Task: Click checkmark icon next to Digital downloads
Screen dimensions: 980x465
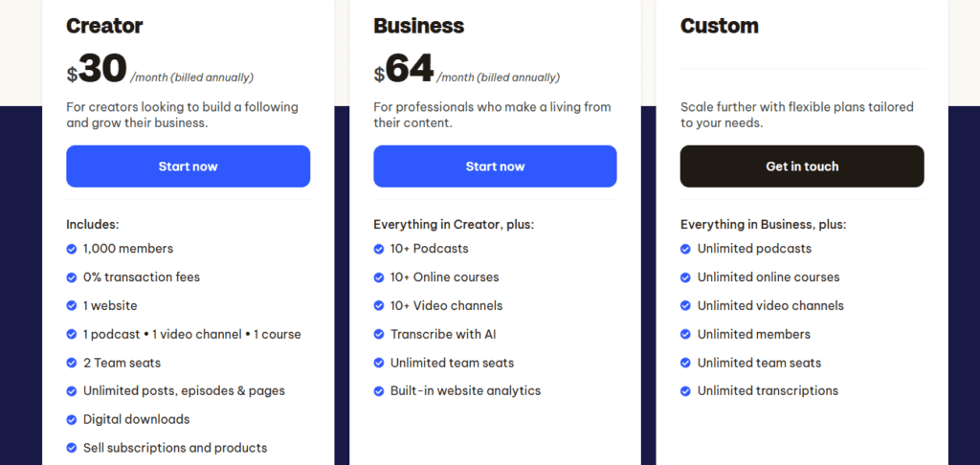Action: (72, 420)
